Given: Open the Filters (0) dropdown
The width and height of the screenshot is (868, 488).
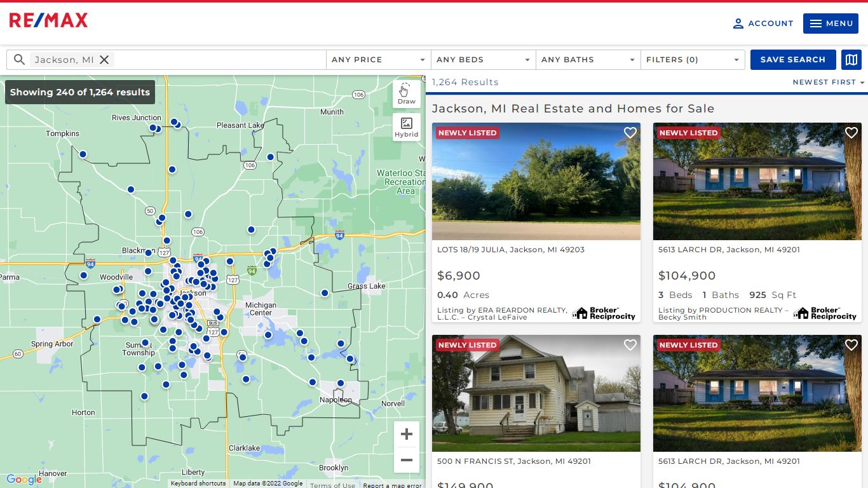Looking at the screenshot, I should click(x=693, y=60).
